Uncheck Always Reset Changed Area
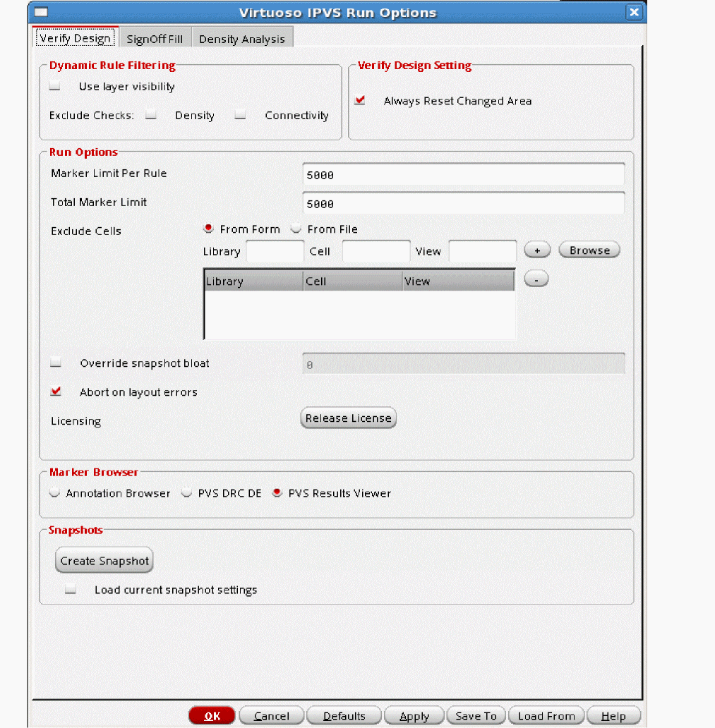Image resolution: width=715 pixels, height=728 pixels. click(361, 101)
